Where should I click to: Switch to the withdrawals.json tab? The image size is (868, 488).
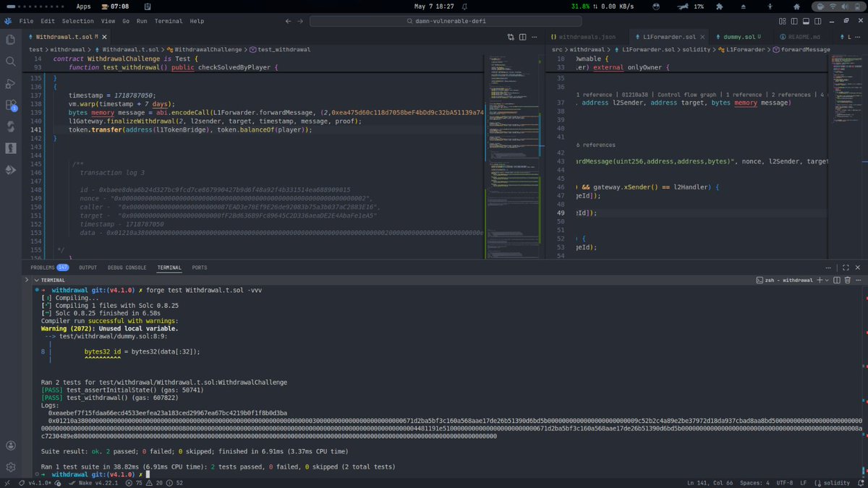pos(587,35)
